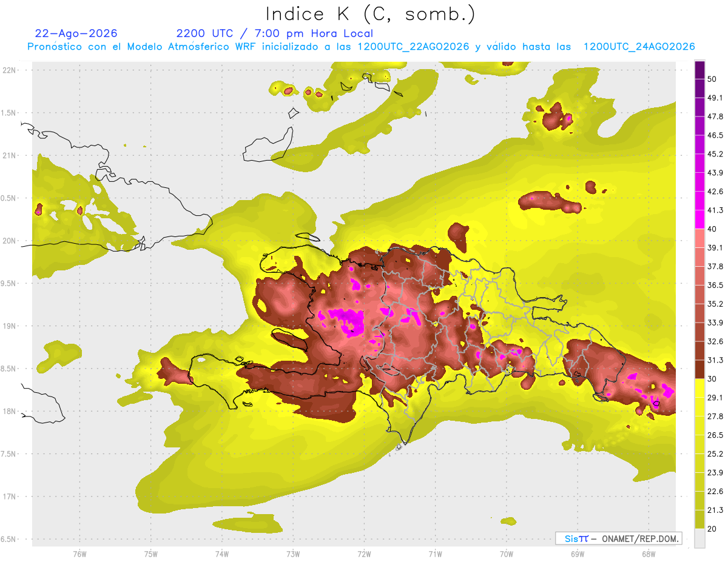Click longitude label '74W'
Screen dimensions: 728x562
coord(221,554)
